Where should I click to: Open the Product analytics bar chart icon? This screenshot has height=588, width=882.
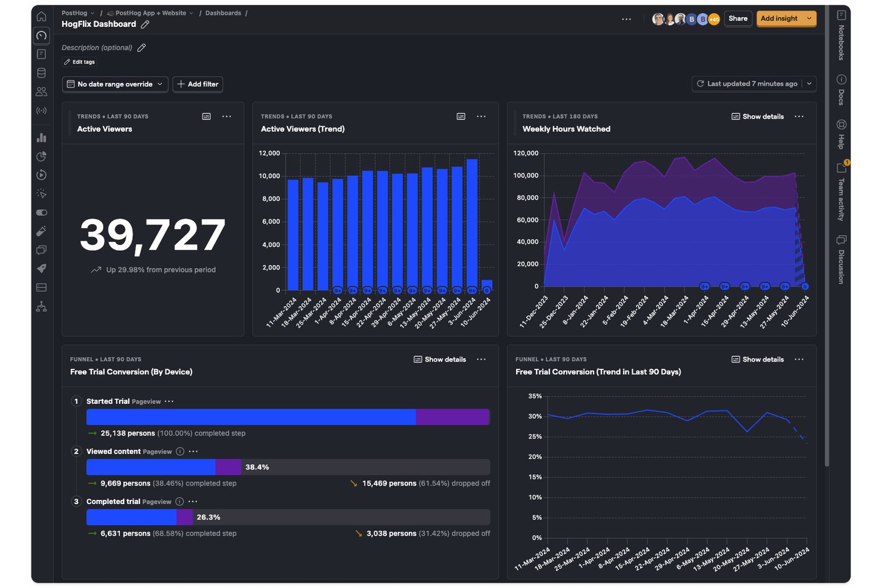click(x=41, y=138)
